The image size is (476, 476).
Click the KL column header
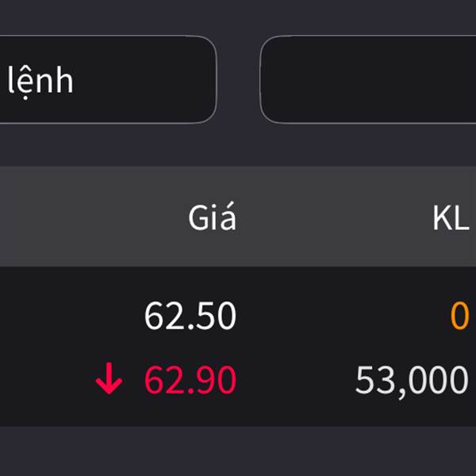point(451,218)
